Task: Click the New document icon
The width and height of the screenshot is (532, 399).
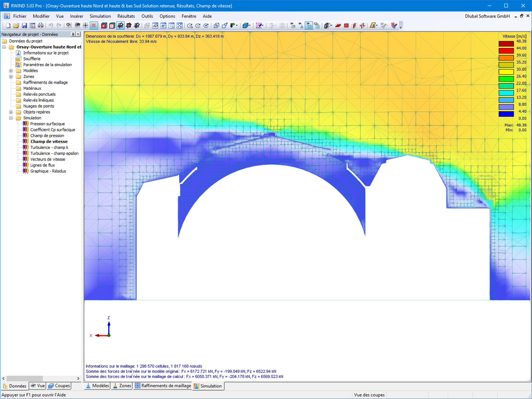Action: pos(8,26)
